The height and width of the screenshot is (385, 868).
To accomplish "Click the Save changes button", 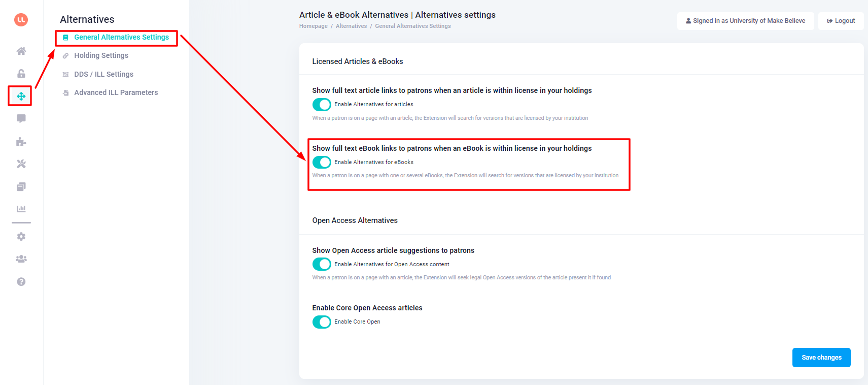I will 821,358.
